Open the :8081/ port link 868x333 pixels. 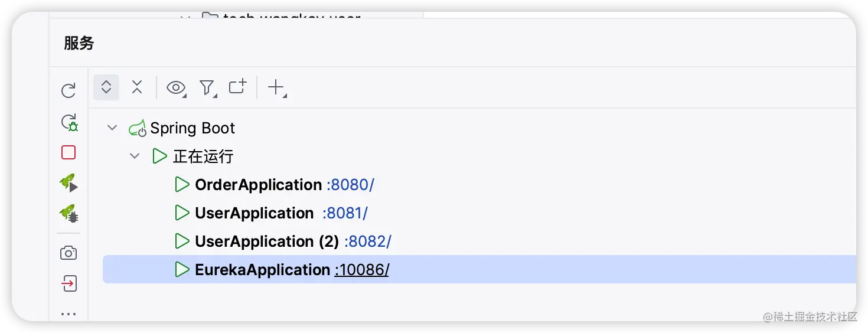(345, 213)
